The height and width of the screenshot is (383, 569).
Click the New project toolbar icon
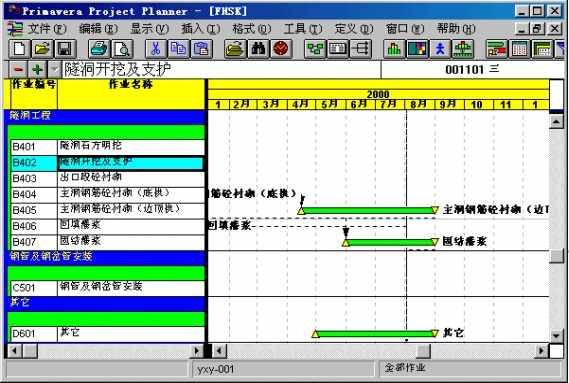click(x=20, y=49)
